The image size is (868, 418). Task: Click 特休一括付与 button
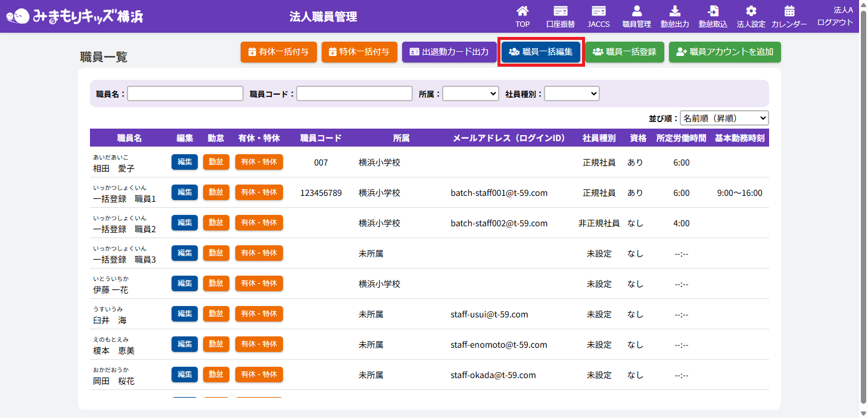pos(359,52)
